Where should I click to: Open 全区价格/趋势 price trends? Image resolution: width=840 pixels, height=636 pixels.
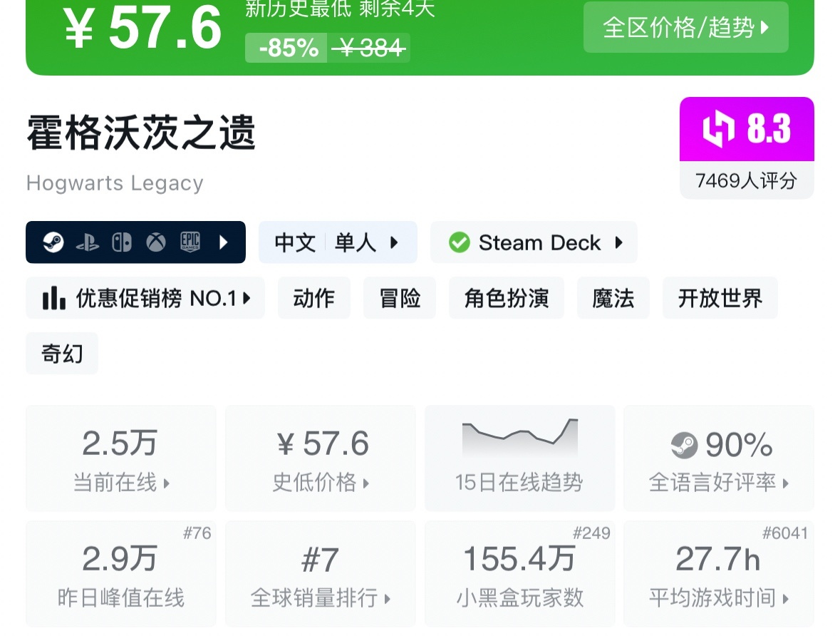[x=685, y=28]
